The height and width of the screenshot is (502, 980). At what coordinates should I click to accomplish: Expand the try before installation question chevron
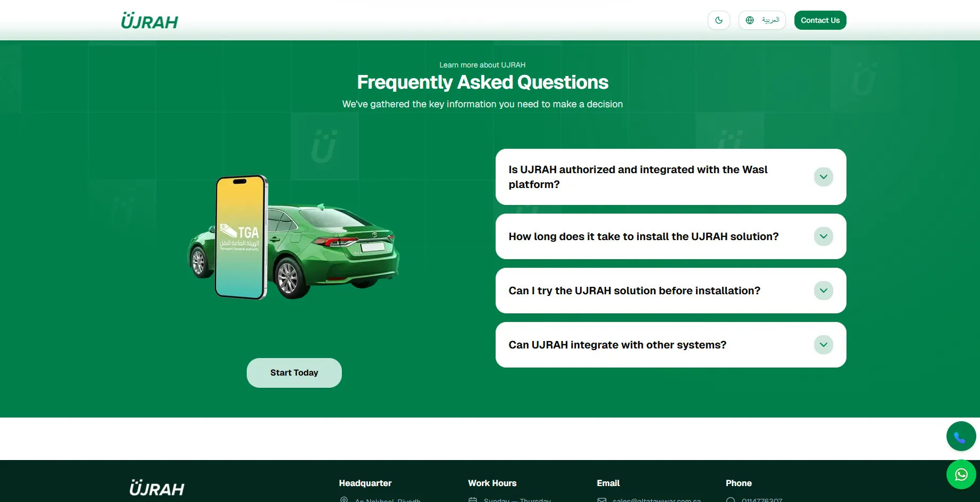tap(823, 291)
